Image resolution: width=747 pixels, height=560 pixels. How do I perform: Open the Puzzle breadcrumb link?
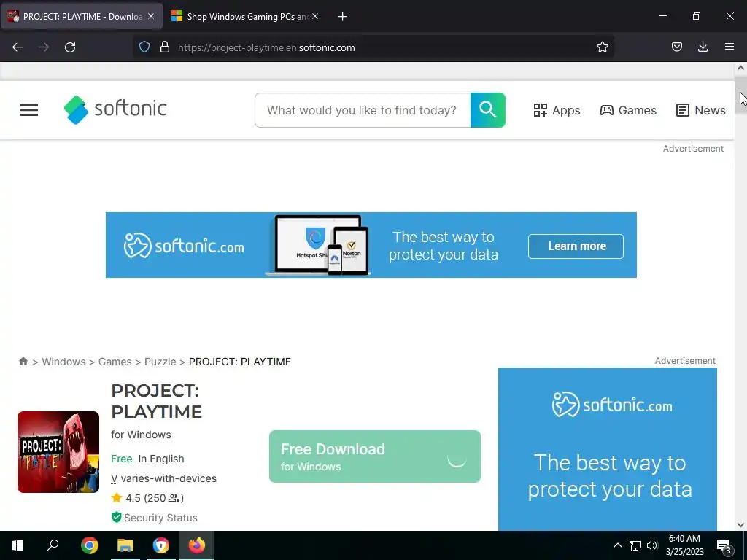(x=160, y=362)
